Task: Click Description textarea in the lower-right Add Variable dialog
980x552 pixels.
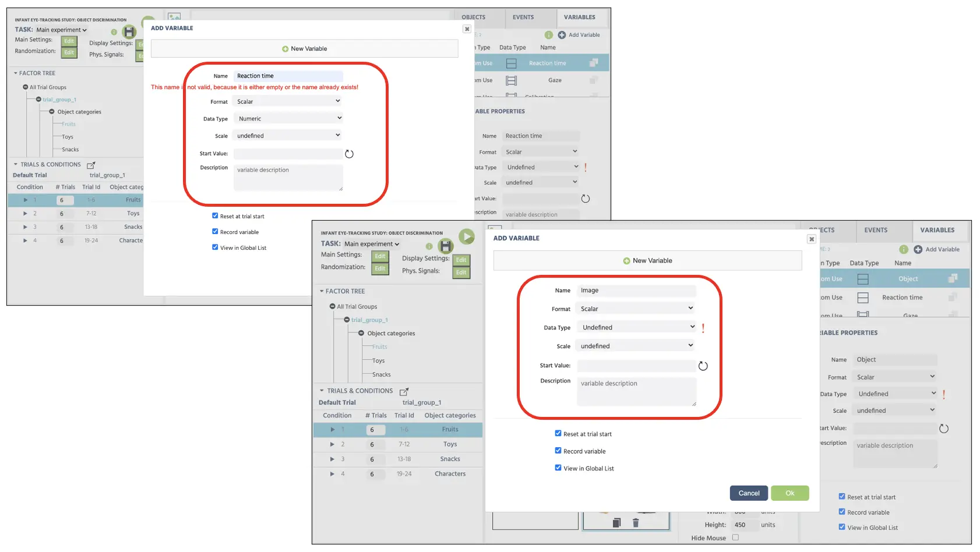Action: [x=636, y=391]
